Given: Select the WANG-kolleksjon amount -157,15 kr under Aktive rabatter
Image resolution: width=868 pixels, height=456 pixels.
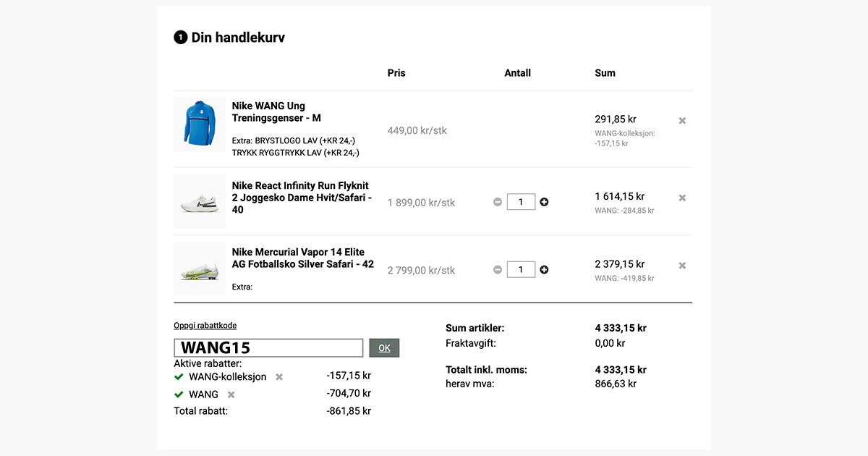Looking at the screenshot, I should point(349,376).
